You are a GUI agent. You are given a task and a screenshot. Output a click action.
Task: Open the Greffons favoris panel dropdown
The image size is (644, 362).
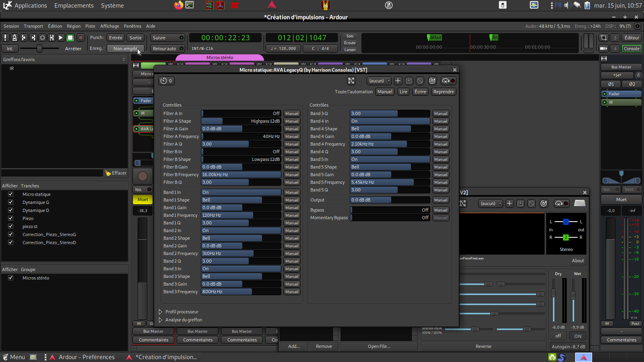pos(124,60)
